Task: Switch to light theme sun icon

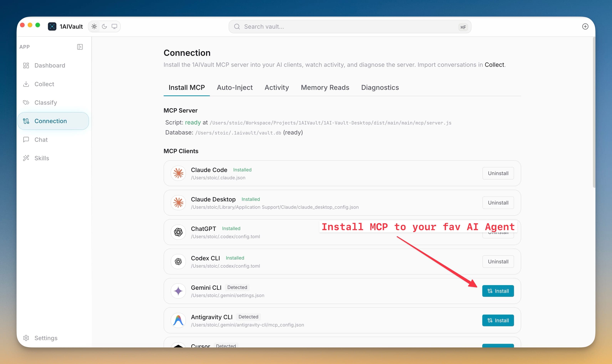Action: (94, 26)
